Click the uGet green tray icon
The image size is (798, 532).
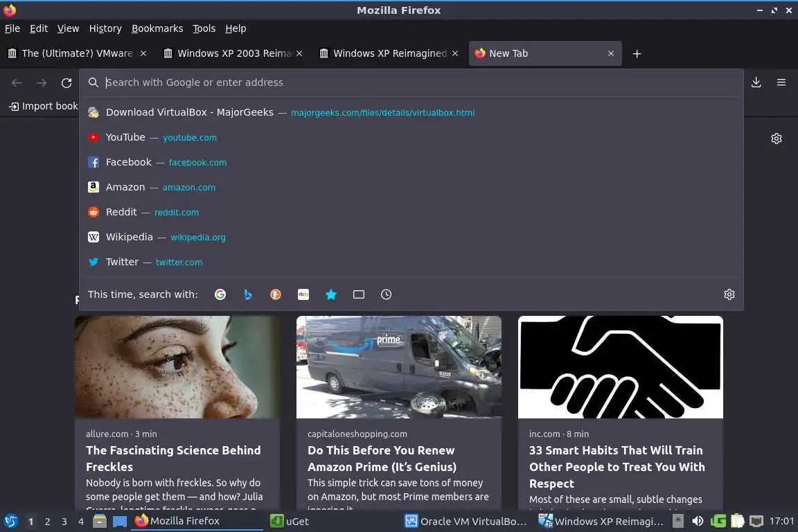tap(718, 522)
